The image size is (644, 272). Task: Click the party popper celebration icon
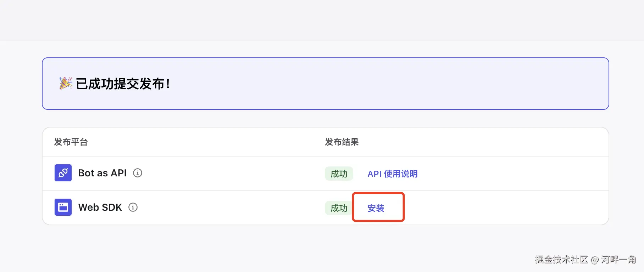[x=66, y=83]
